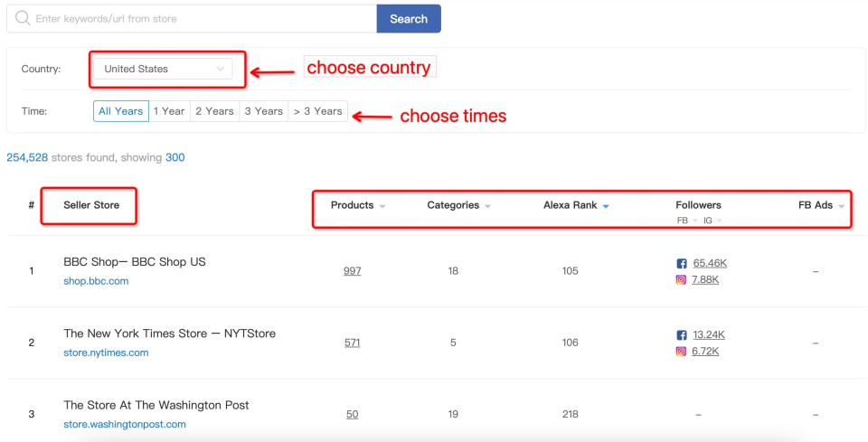Open BBC Shop Instagram icon
This screenshot has width=868, height=442.
click(682, 280)
